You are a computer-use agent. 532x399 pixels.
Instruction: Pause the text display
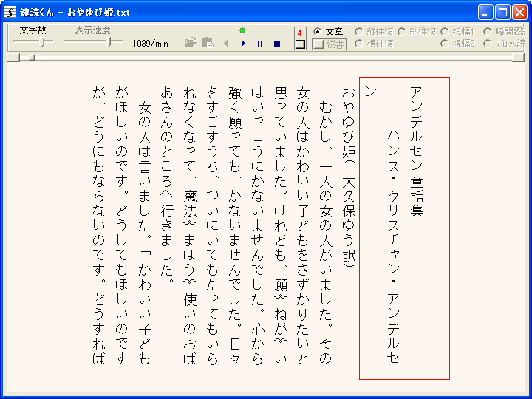(260, 44)
